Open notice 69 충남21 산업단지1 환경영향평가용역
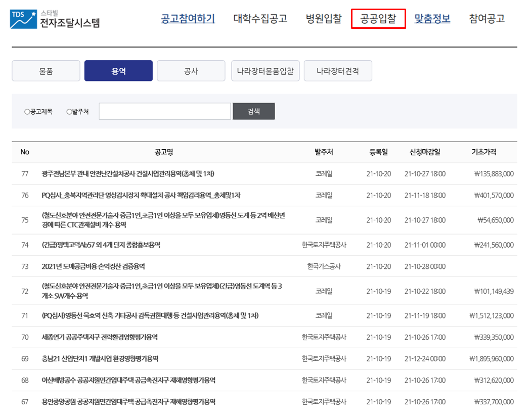 (x=100, y=358)
